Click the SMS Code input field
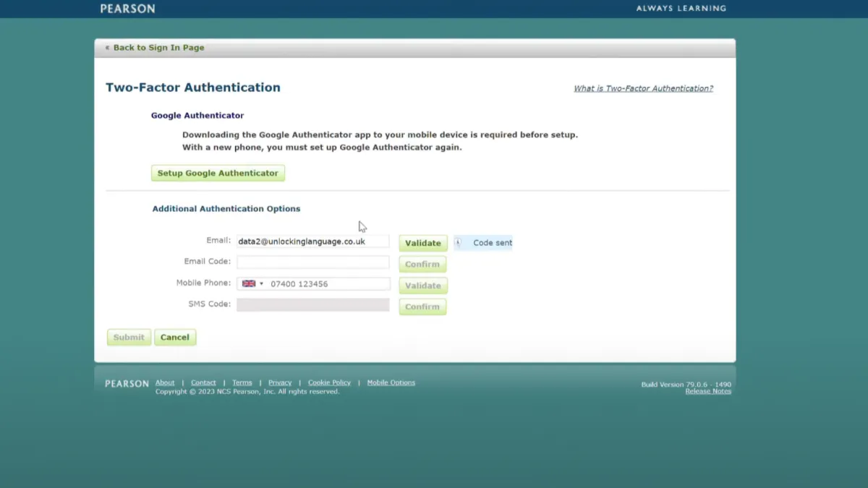868x488 pixels. click(312, 305)
